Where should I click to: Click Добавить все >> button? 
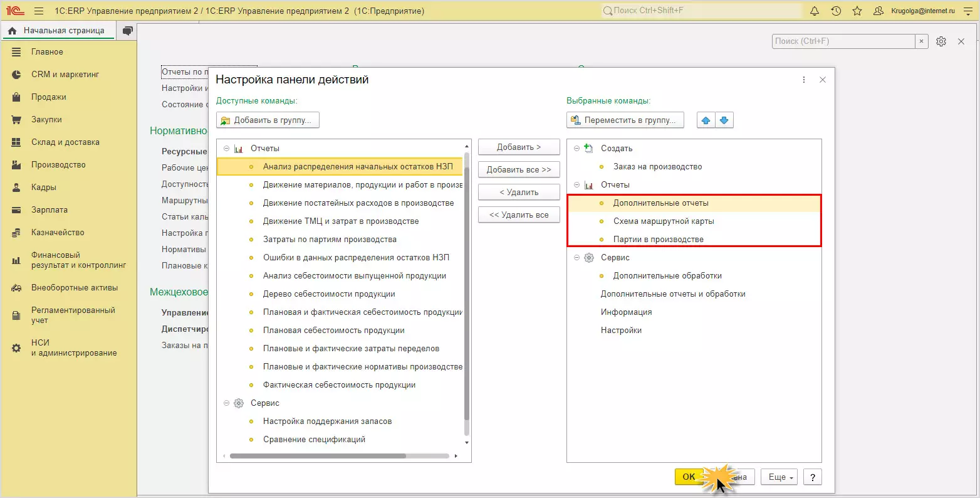(519, 170)
